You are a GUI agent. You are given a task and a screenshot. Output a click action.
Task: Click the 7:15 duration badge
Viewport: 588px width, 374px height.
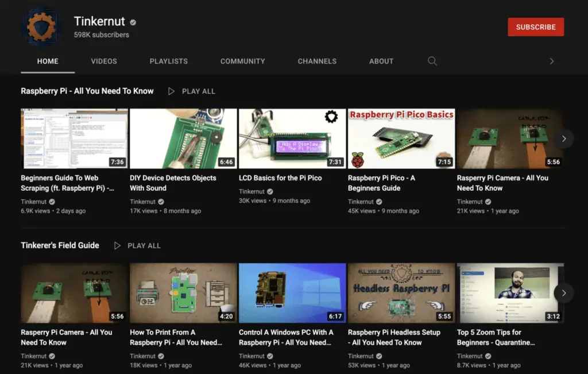(x=444, y=162)
